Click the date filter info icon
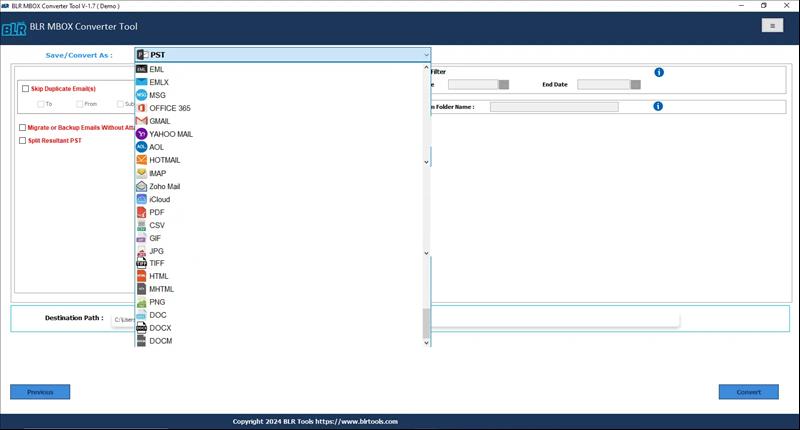The height and width of the screenshot is (430, 800). [x=659, y=73]
